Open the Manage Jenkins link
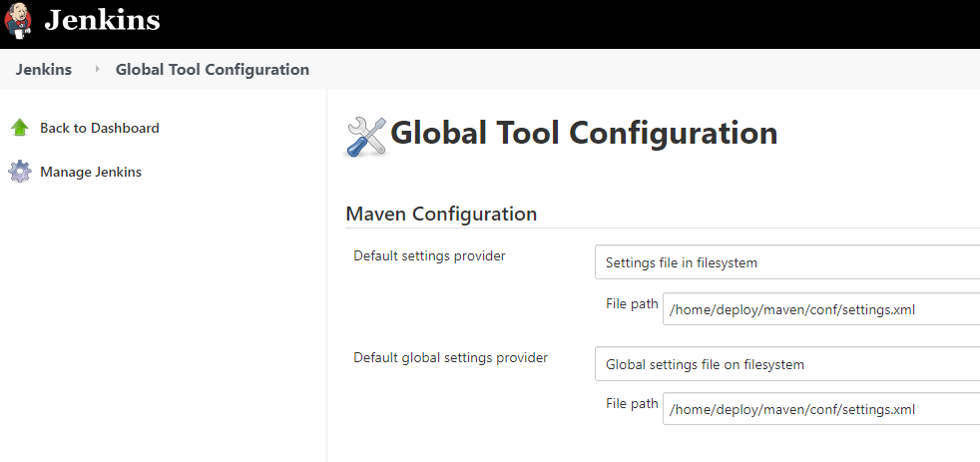980x462 pixels. [91, 172]
